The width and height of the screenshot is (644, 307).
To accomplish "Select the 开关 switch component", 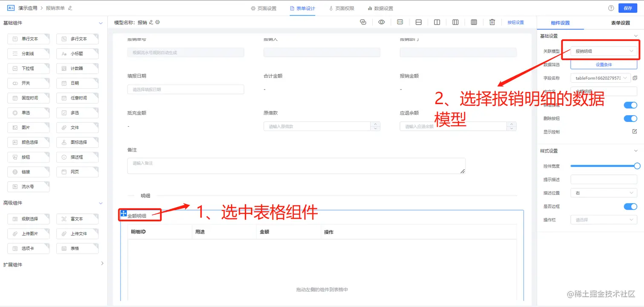I will 29,83.
